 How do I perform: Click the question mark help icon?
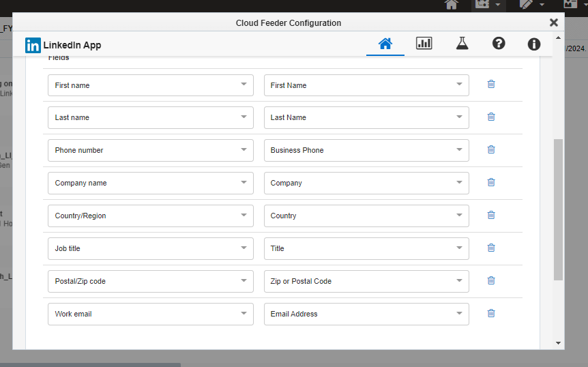499,44
